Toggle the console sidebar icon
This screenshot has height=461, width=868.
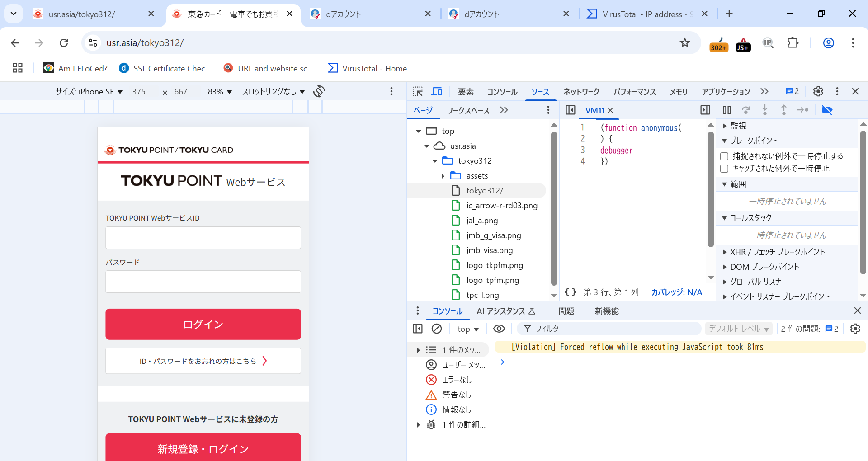pyautogui.click(x=418, y=329)
